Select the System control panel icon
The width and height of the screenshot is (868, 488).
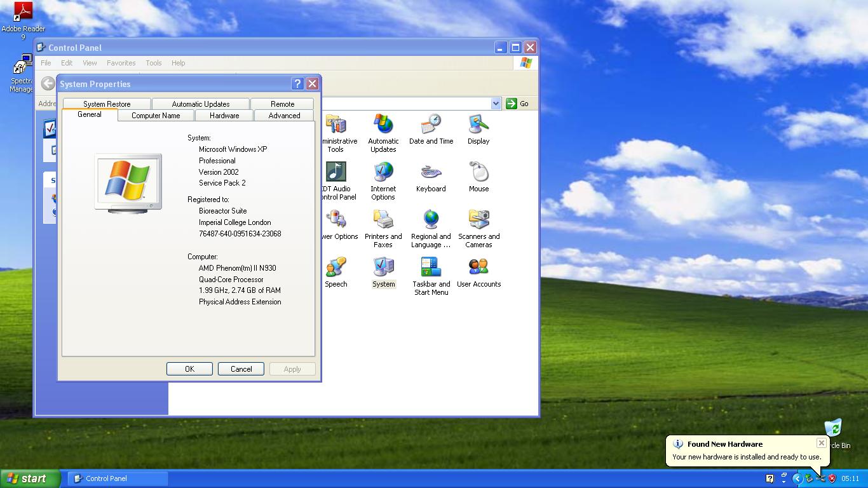383,273
